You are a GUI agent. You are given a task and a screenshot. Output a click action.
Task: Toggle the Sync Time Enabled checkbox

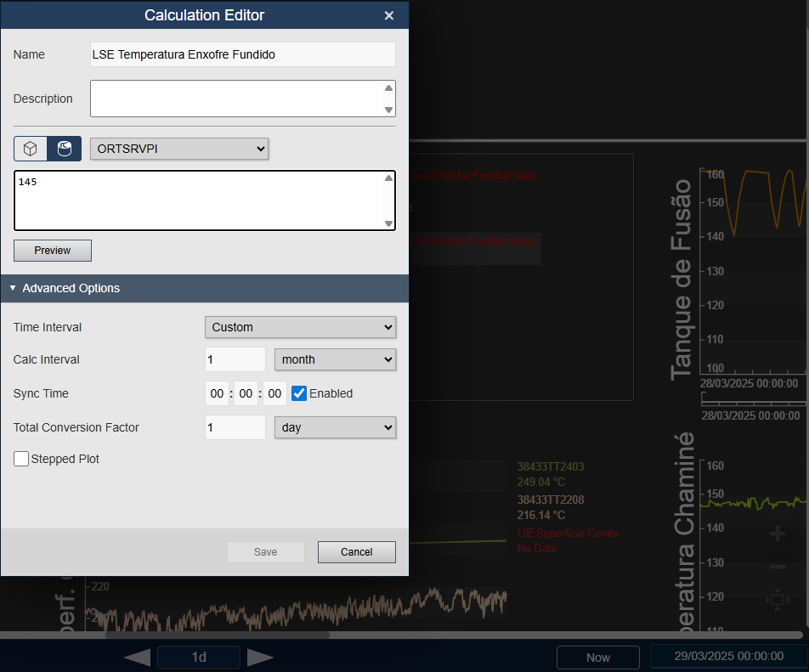pos(299,393)
